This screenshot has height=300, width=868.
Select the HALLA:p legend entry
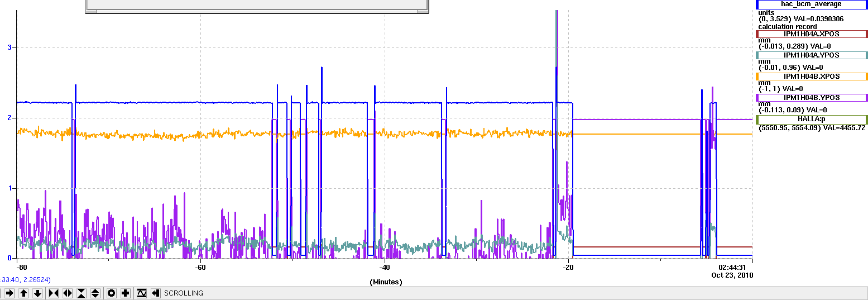coord(812,119)
